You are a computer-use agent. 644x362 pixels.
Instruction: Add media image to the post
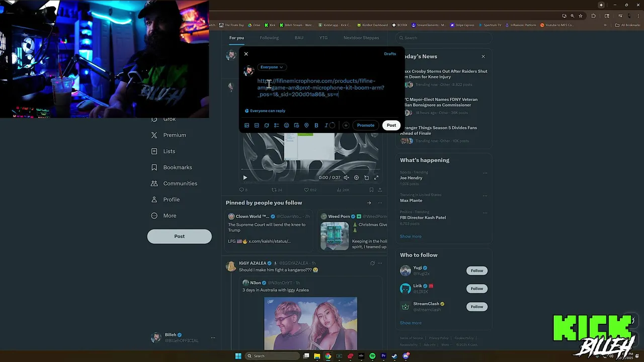tap(247, 125)
